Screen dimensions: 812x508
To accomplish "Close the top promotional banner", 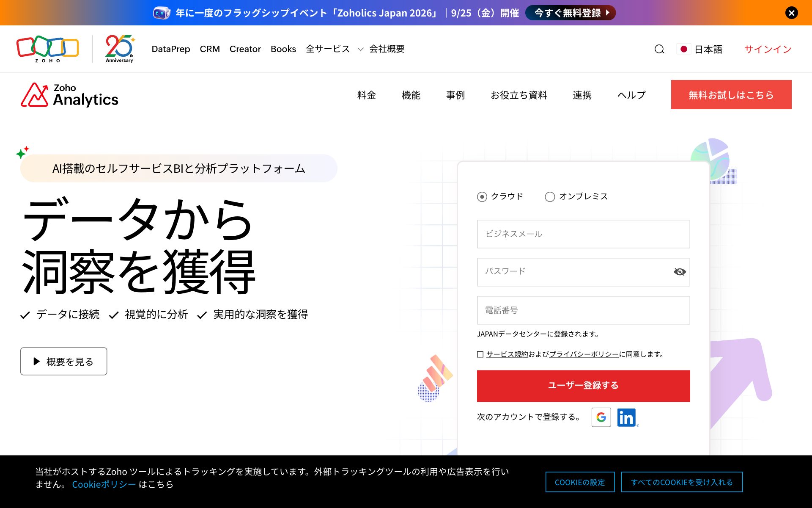I will point(792,13).
